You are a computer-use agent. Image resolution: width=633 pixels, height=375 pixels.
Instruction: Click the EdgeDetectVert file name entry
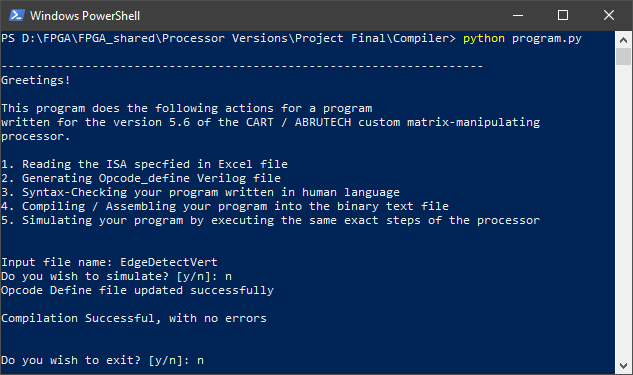tap(169, 262)
